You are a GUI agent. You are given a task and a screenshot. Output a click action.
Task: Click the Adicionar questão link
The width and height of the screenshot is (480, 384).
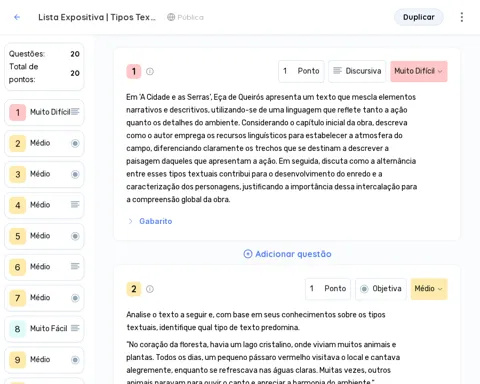(x=287, y=254)
